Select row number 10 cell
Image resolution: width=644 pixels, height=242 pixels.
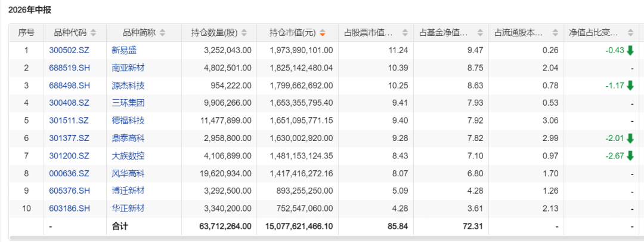coord(26,209)
